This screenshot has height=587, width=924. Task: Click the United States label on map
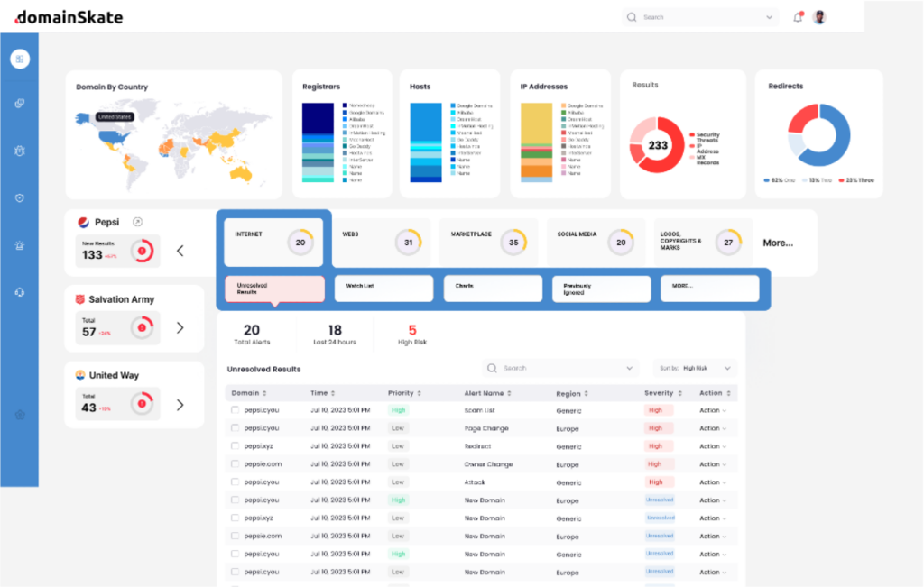[115, 116]
